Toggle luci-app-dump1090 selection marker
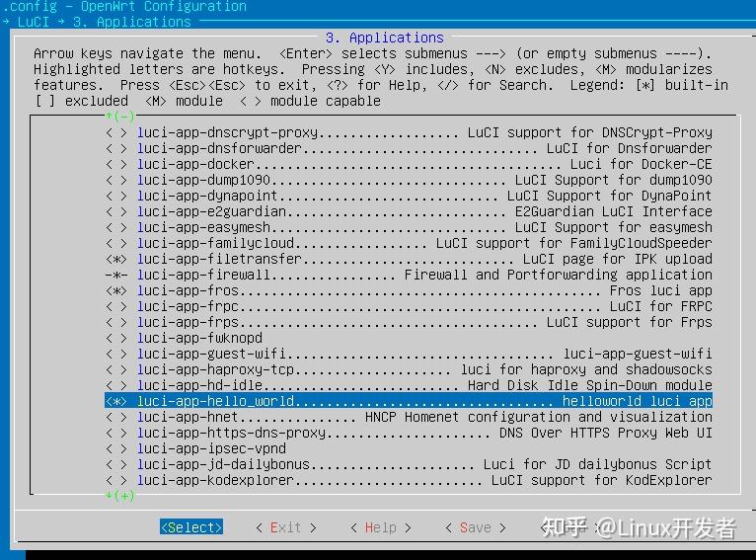This screenshot has width=756, height=560. click(116, 181)
